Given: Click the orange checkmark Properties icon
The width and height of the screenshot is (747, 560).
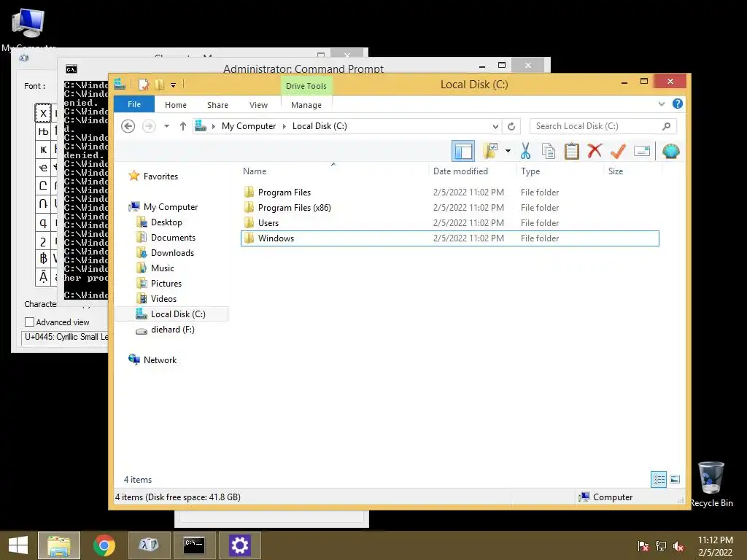Looking at the screenshot, I should [x=618, y=152].
